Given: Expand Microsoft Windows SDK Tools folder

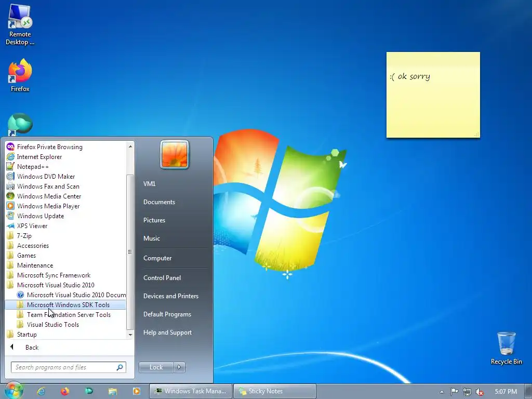Looking at the screenshot, I should coord(66,304).
